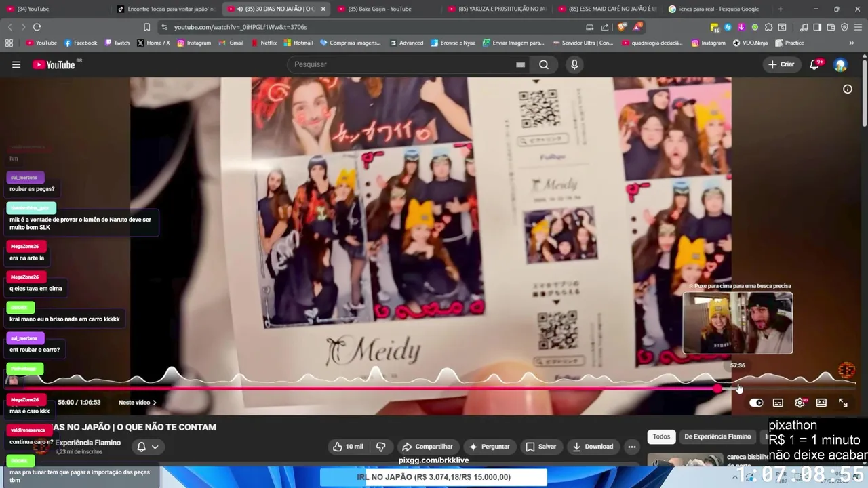Open the 'careca bisbilhotando' recommended video thumbnail
This screenshot has width=868, height=488.
tap(685, 460)
